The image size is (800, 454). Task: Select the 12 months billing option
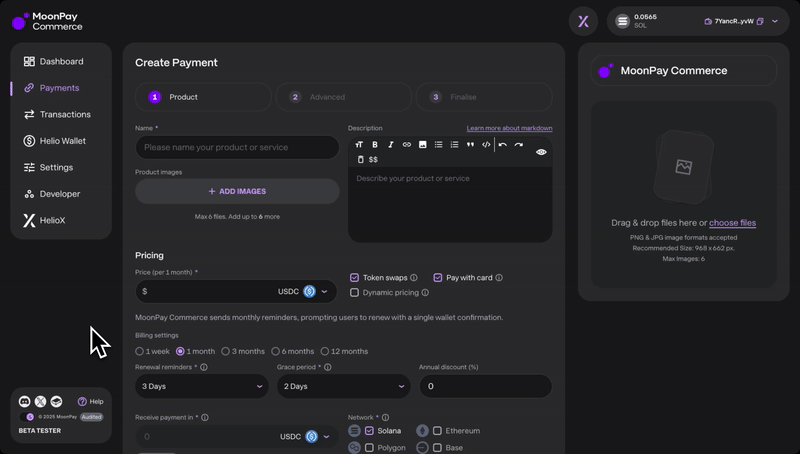pyautogui.click(x=324, y=351)
